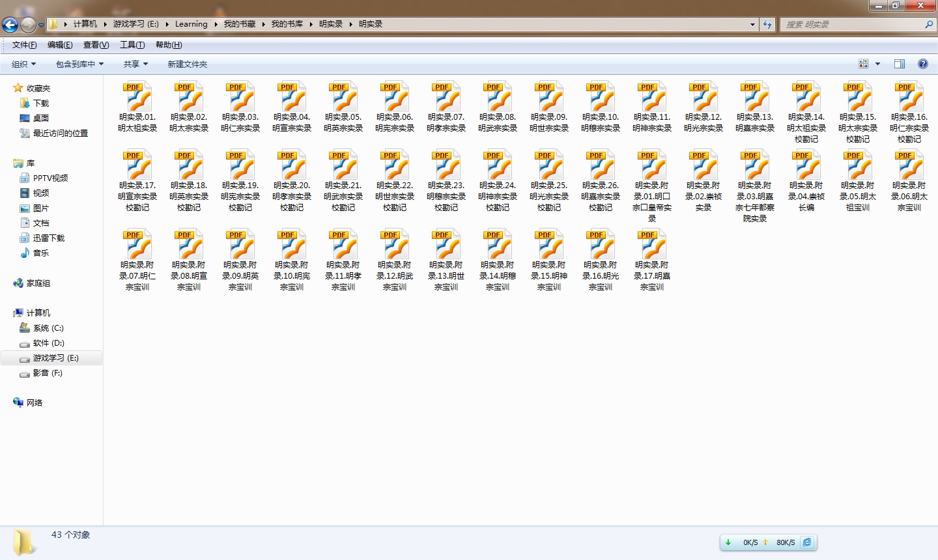Select the 明实录.13.明嘉宗实录 PDF icon
938x560 pixels.
coord(755,98)
